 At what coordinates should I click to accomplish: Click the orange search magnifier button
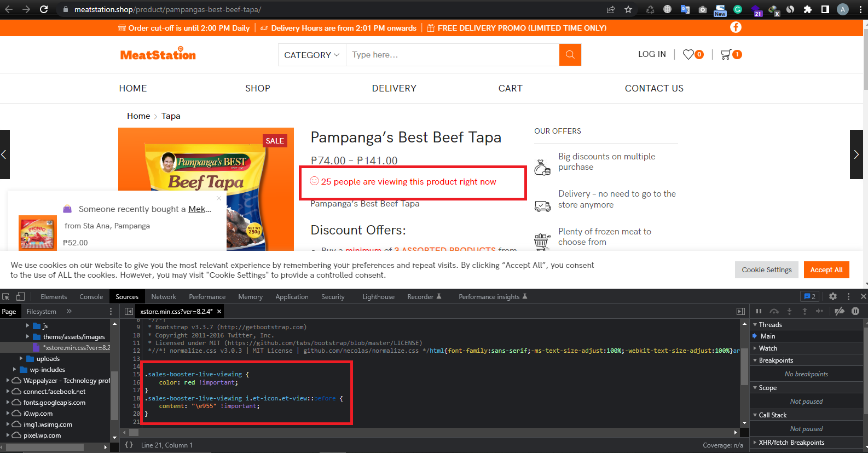[x=570, y=55]
